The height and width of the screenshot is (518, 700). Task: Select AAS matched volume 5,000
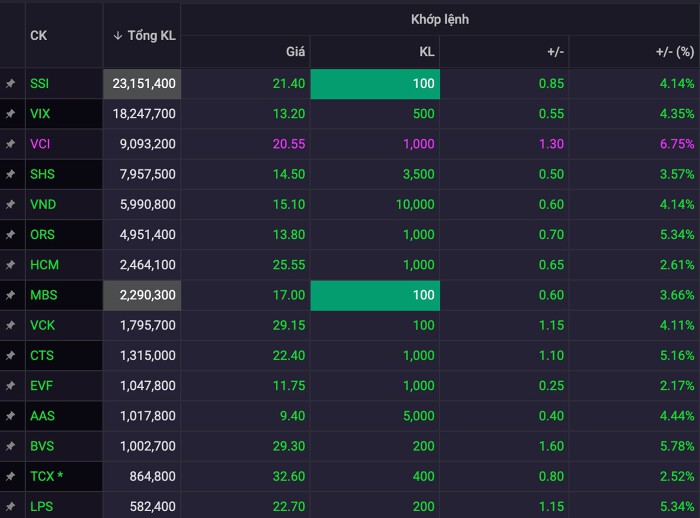coord(418,416)
